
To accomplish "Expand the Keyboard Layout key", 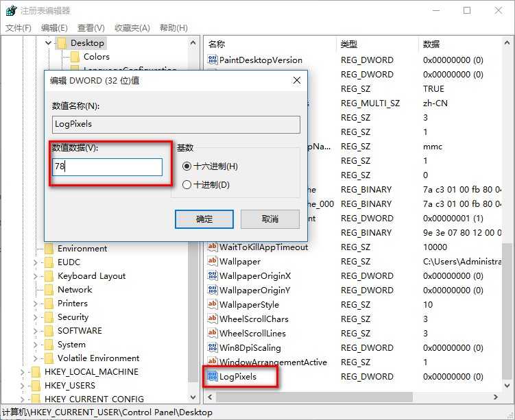I will (36, 276).
